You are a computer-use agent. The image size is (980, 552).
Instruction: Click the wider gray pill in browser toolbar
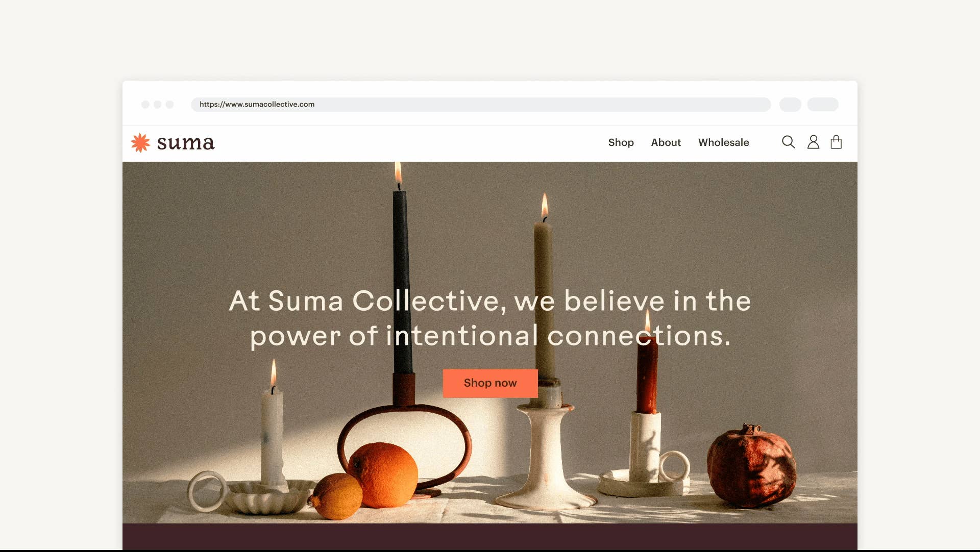click(x=822, y=104)
